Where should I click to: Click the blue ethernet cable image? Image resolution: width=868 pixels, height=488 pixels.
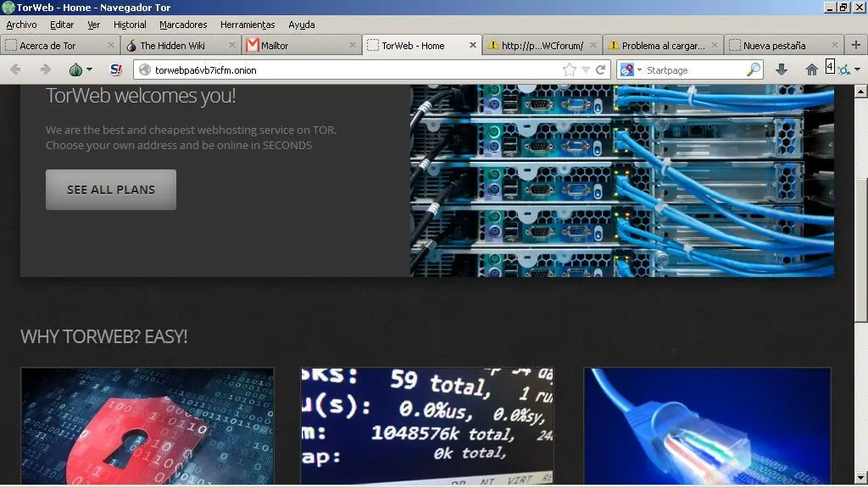pyautogui.click(x=708, y=426)
